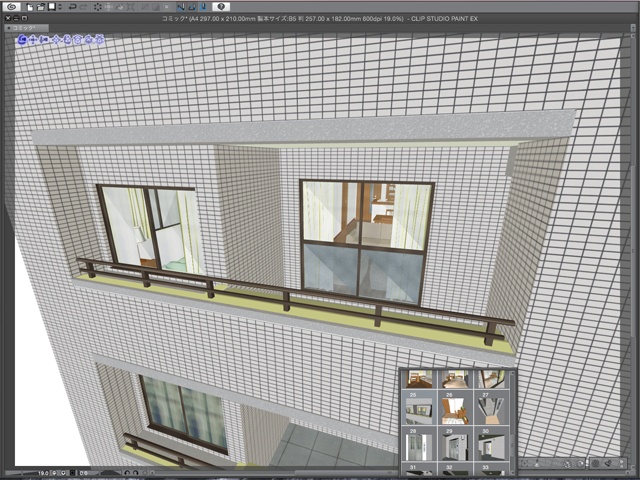Toggle Snap to Ruler
Viewport: 640px width, 480px height.
pos(181,7)
